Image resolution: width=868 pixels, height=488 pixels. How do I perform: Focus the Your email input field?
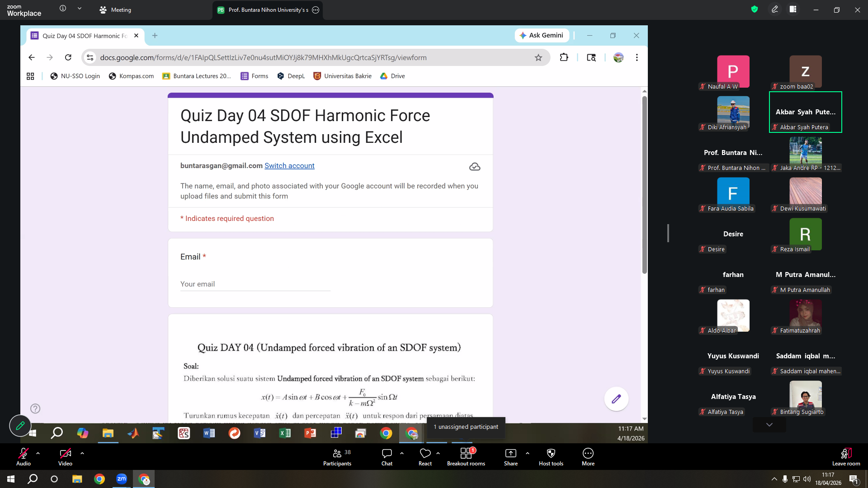(x=255, y=284)
